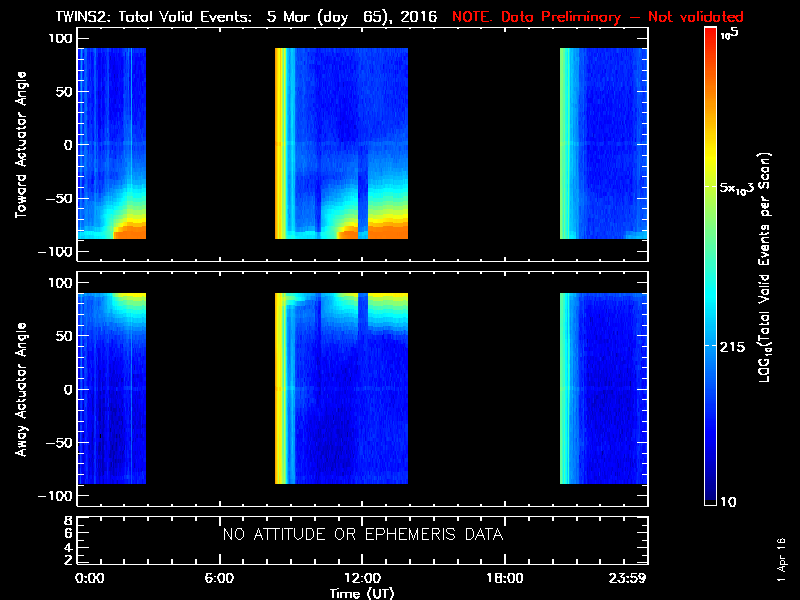
Task: Click the 'NO ATTITUDE OR EPHEMERIS DATA' message
Action: pos(363,535)
